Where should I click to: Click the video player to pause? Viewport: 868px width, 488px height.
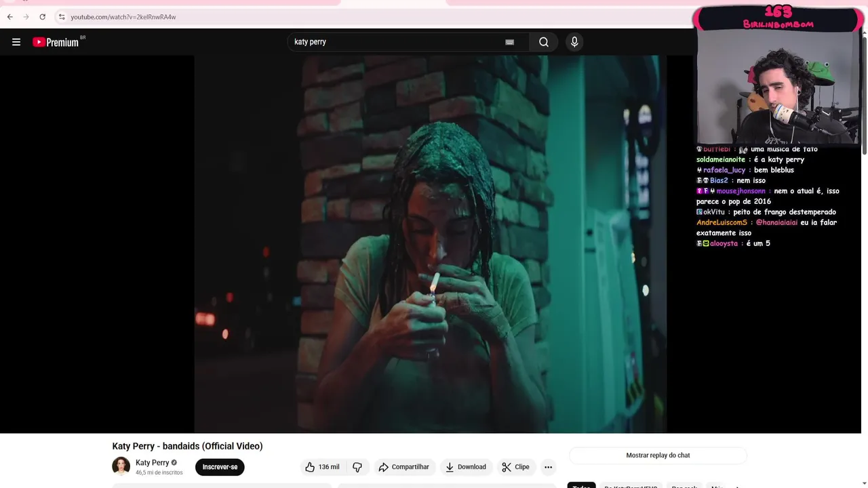(430, 244)
